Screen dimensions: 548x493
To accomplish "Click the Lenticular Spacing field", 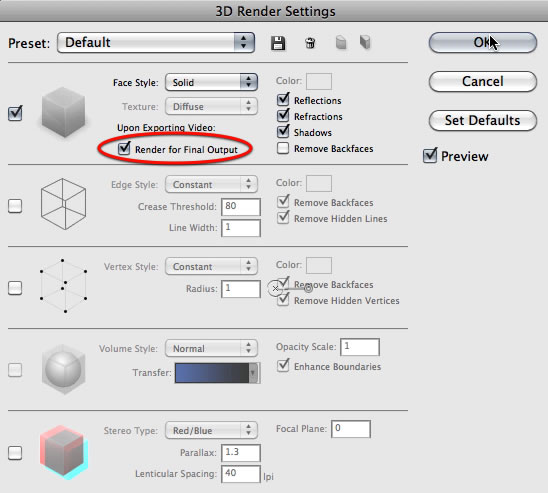I will (241, 474).
